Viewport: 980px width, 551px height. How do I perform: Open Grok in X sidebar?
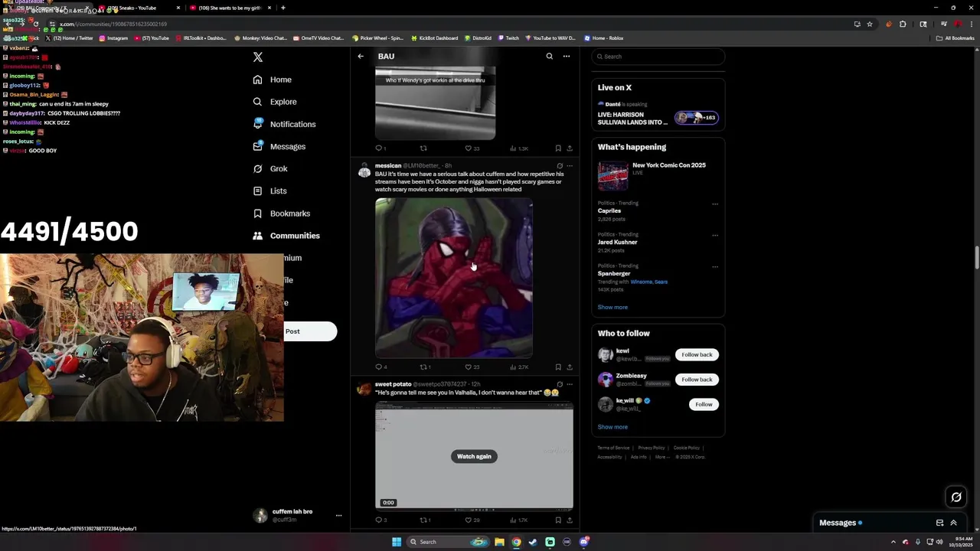tap(270, 168)
